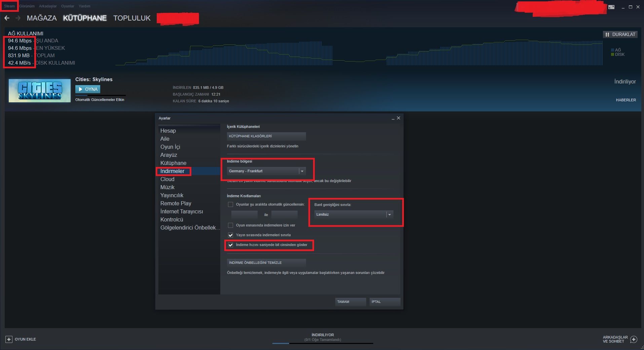Open the Oyunlar menu
Screen dimensions: 644x350
coord(68,6)
